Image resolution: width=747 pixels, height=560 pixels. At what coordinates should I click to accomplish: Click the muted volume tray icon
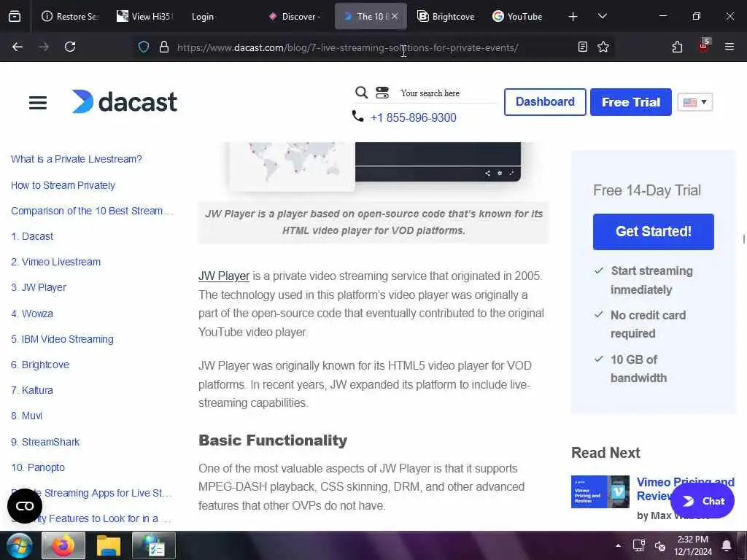[659, 545]
